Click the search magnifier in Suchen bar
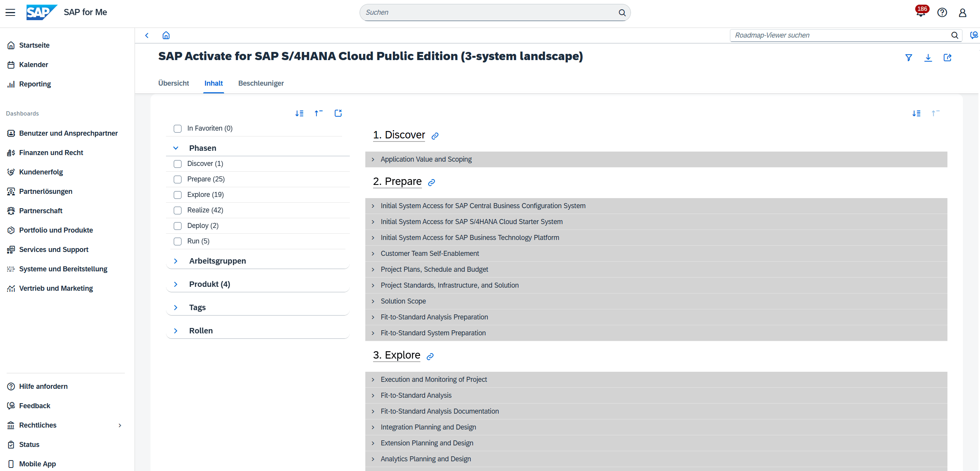The width and height of the screenshot is (980, 471). point(622,12)
